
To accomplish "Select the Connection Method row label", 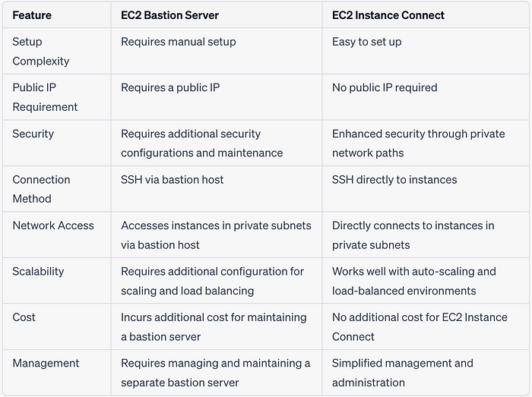I will 41,189.
